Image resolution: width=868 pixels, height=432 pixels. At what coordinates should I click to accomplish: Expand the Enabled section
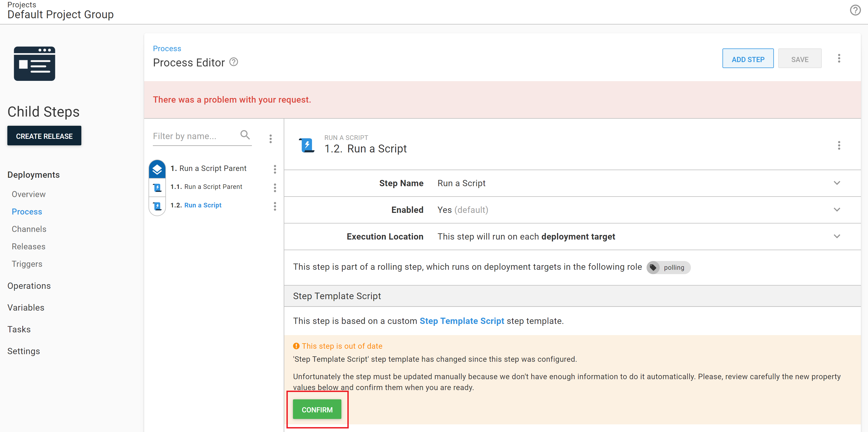pyautogui.click(x=837, y=209)
